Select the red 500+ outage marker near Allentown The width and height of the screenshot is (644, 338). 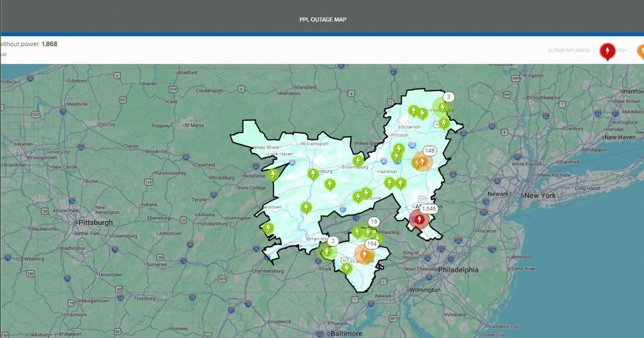pos(420,218)
